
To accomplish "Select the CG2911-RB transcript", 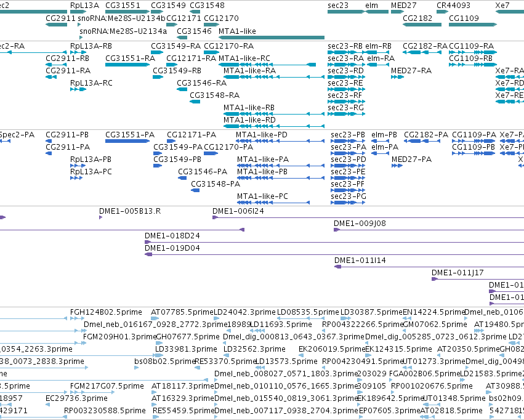I will tap(56, 65).
